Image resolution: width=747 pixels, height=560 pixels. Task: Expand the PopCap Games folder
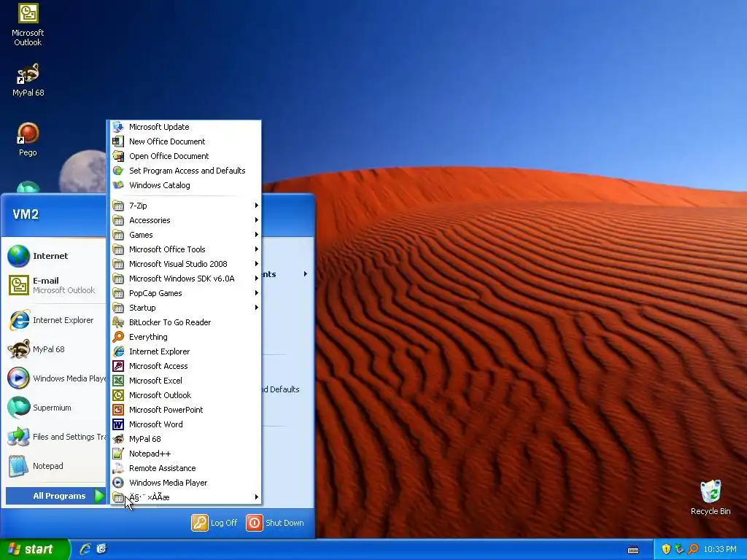click(x=185, y=293)
